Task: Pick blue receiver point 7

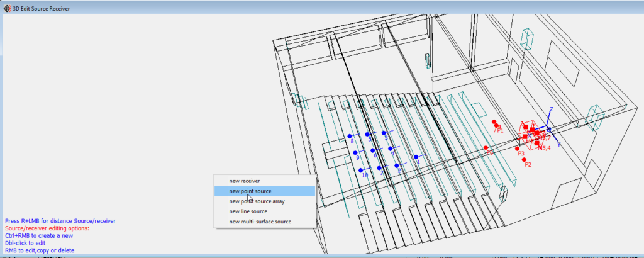Action: pos(379,168)
